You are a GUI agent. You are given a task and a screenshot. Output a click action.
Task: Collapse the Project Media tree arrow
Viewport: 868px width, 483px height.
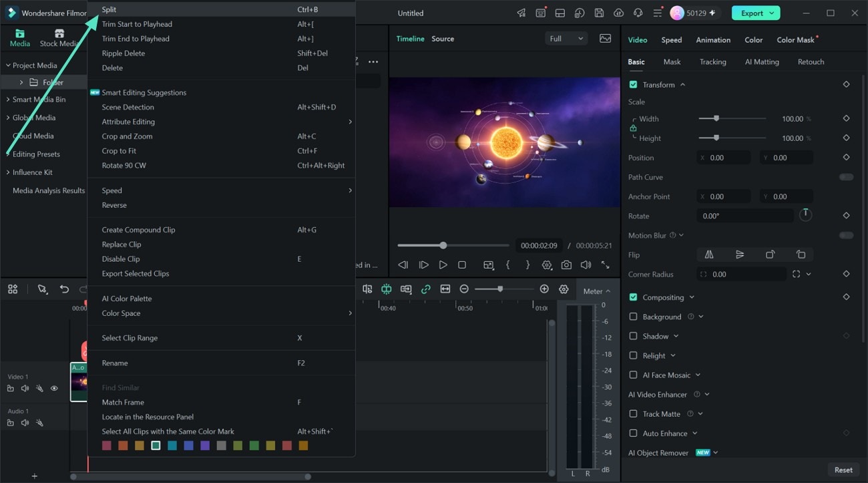click(x=8, y=65)
